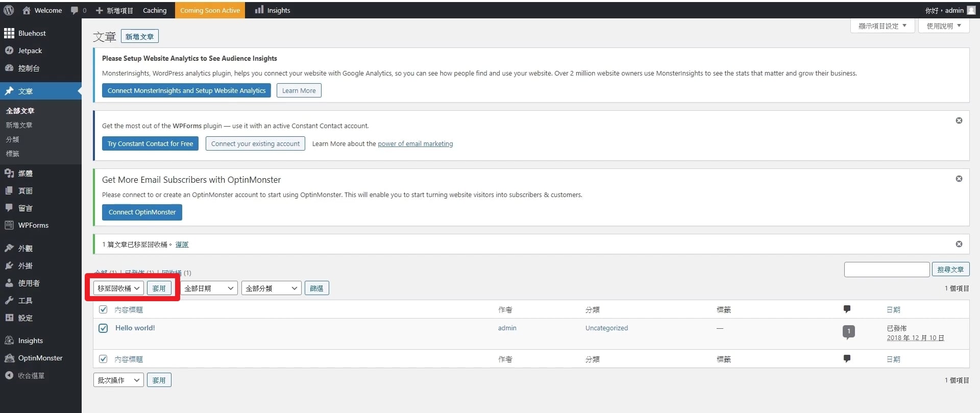Uncheck the Hello world! post checkbox
Viewport: 980px width, 413px height.
[103, 328]
